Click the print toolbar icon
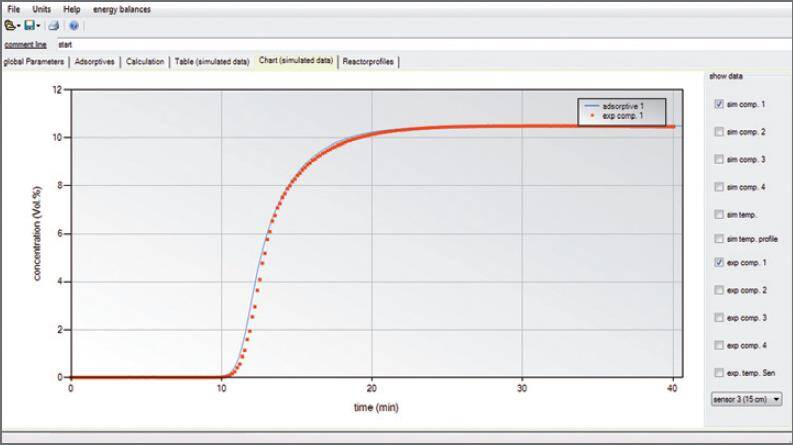The image size is (793, 445). [x=55, y=25]
